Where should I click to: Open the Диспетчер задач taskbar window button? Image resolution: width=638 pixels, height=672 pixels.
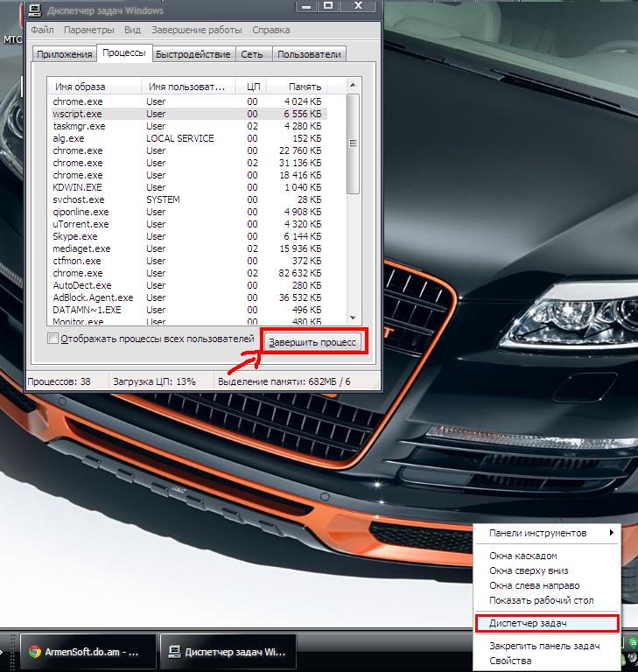[228, 652]
